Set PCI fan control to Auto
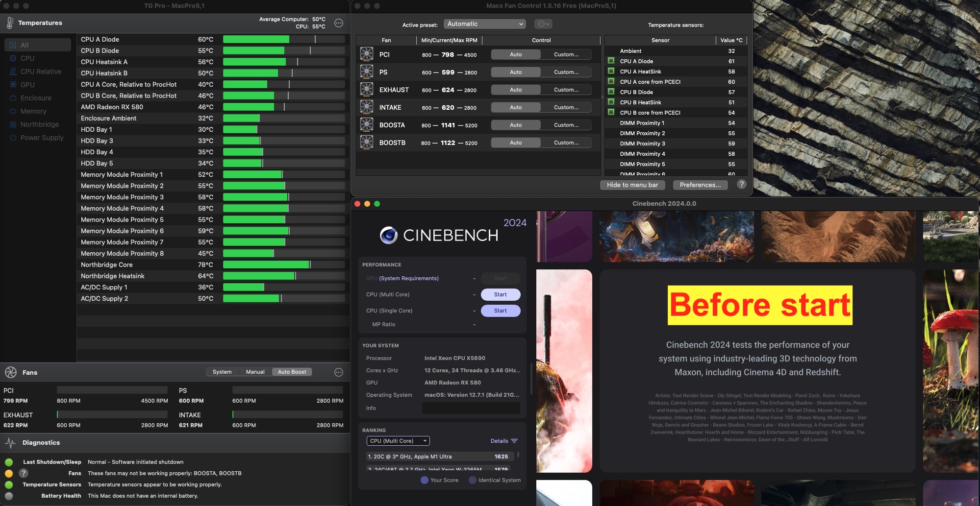The width and height of the screenshot is (980, 506). [x=516, y=54]
